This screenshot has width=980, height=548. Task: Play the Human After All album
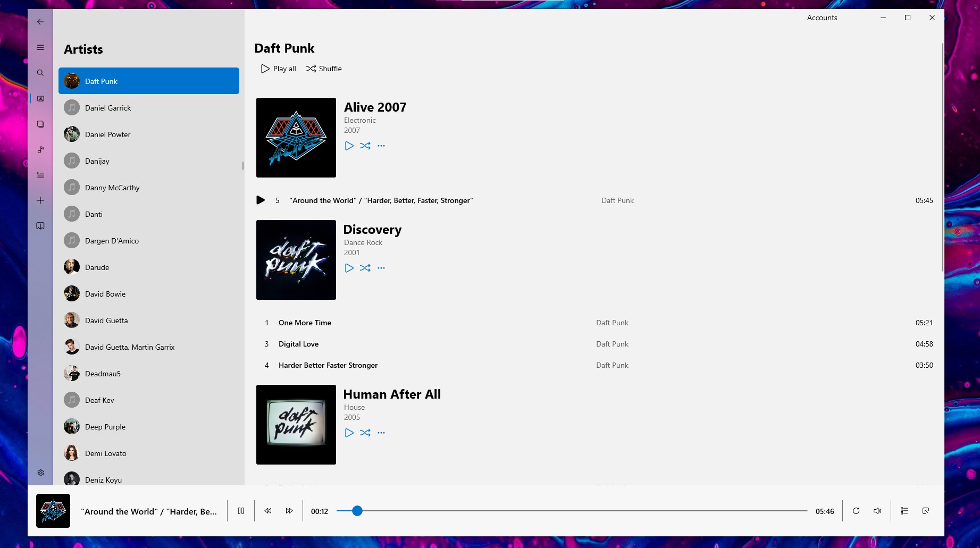(349, 433)
